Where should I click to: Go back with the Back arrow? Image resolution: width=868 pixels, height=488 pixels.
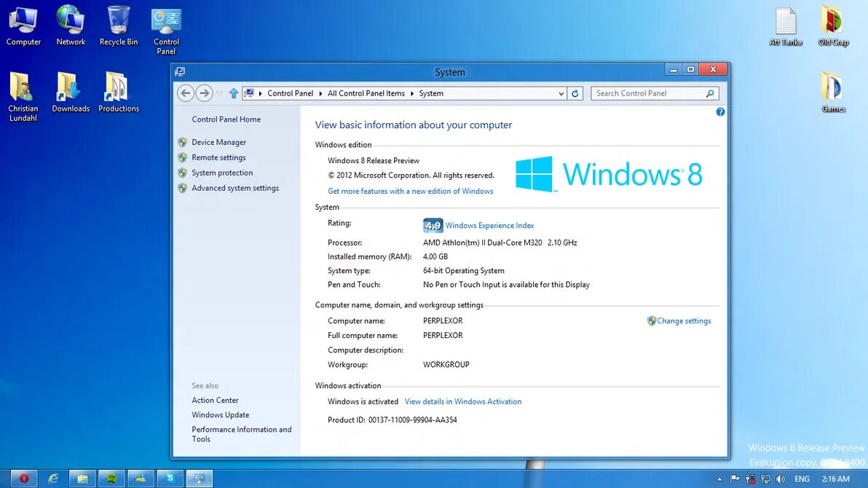(186, 93)
